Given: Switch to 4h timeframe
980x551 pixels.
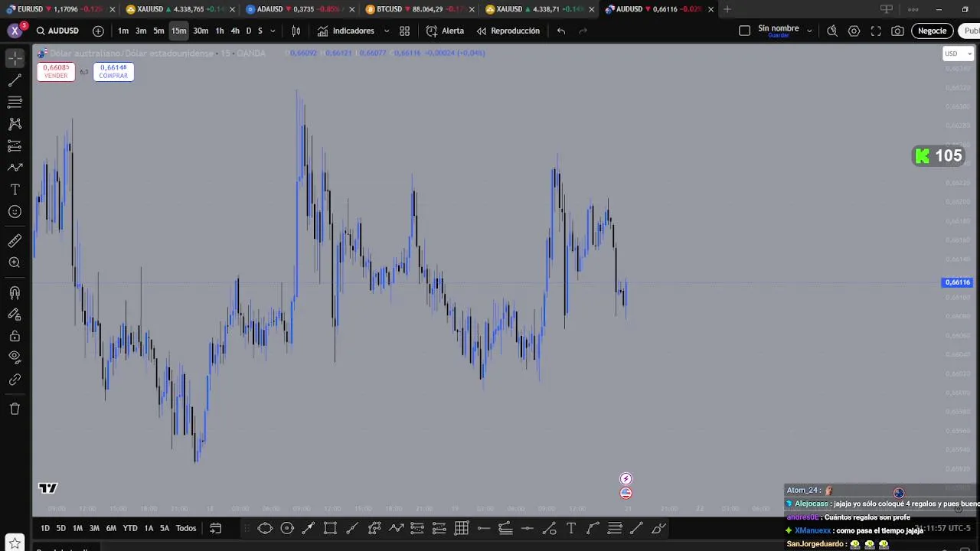Looking at the screenshot, I should pyautogui.click(x=235, y=31).
